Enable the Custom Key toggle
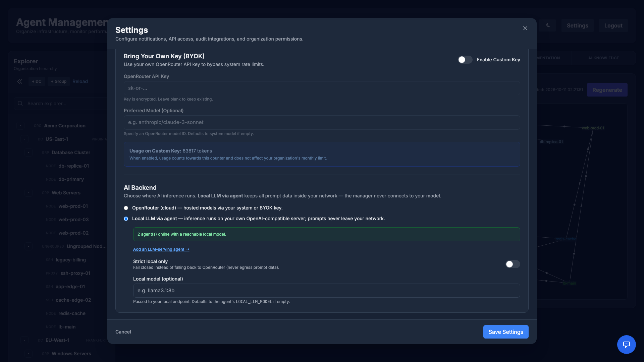Screen dimensions: 644x362 pyautogui.click(x=465, y=60)
